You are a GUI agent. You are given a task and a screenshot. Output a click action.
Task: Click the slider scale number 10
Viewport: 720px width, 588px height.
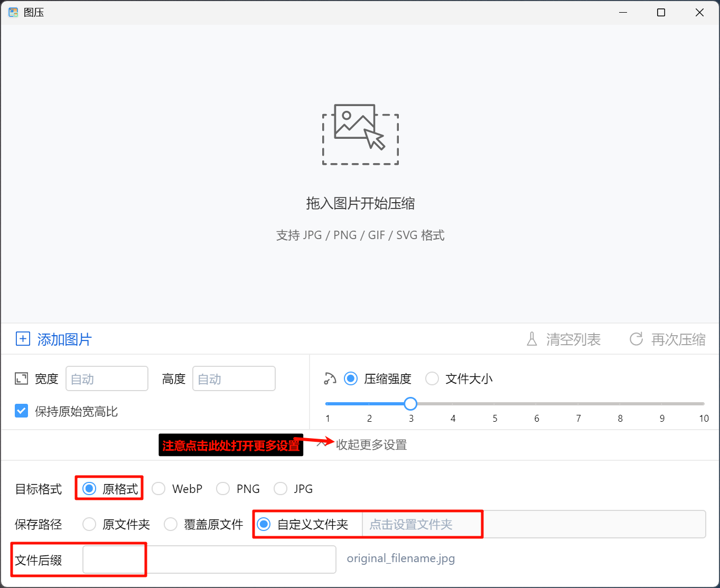click(x=704, y=419)
